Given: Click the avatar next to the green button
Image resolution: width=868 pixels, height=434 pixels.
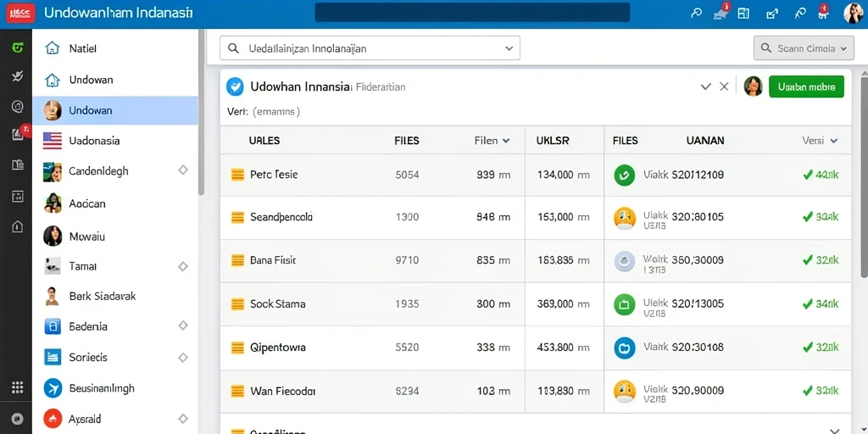Looking at the screenshot, I should 753,86.
